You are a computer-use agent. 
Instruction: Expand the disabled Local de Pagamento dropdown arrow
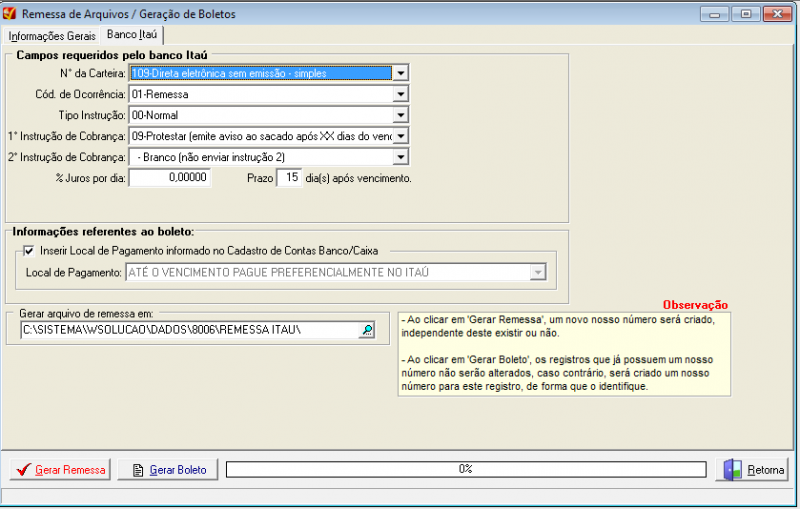[x=538, y=272]
